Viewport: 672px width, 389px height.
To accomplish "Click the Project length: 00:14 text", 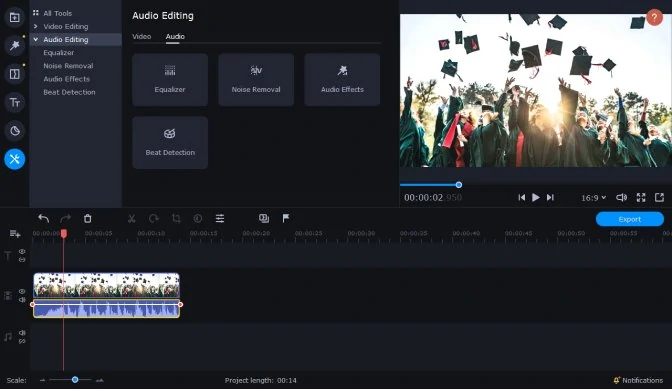I will click(x=261, y=380).
